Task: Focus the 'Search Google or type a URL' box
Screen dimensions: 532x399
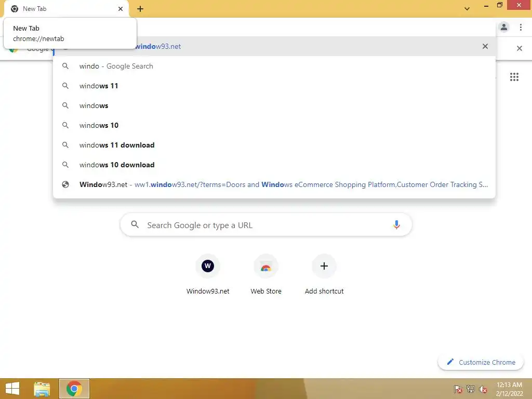Action: pos(266,224)
